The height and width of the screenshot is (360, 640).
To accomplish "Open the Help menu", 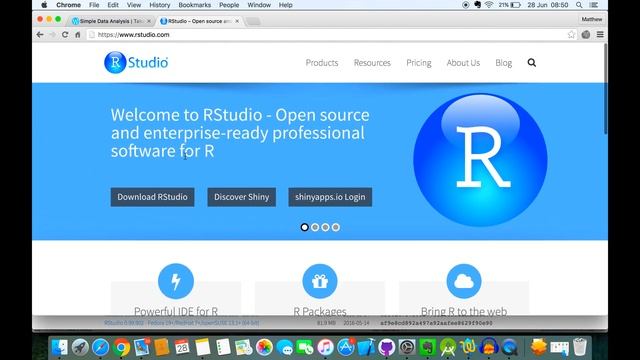I will [286, 5].
